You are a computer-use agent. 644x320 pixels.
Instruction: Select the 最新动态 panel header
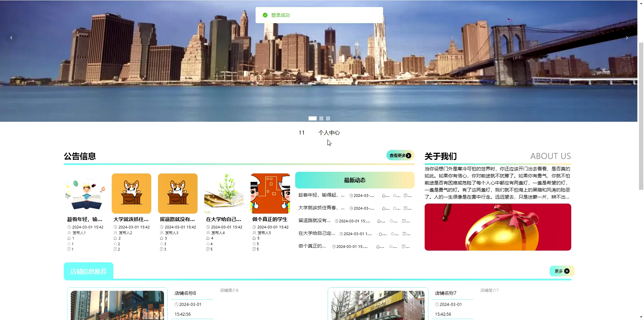[x=355, y=180]
